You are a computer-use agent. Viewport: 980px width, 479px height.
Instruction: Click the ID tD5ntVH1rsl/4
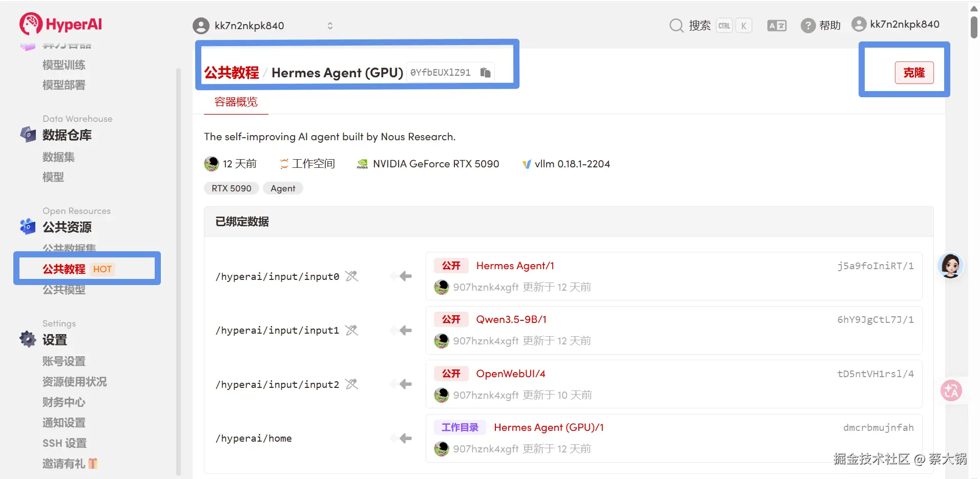pyautogui.click(x=875, y=374)
